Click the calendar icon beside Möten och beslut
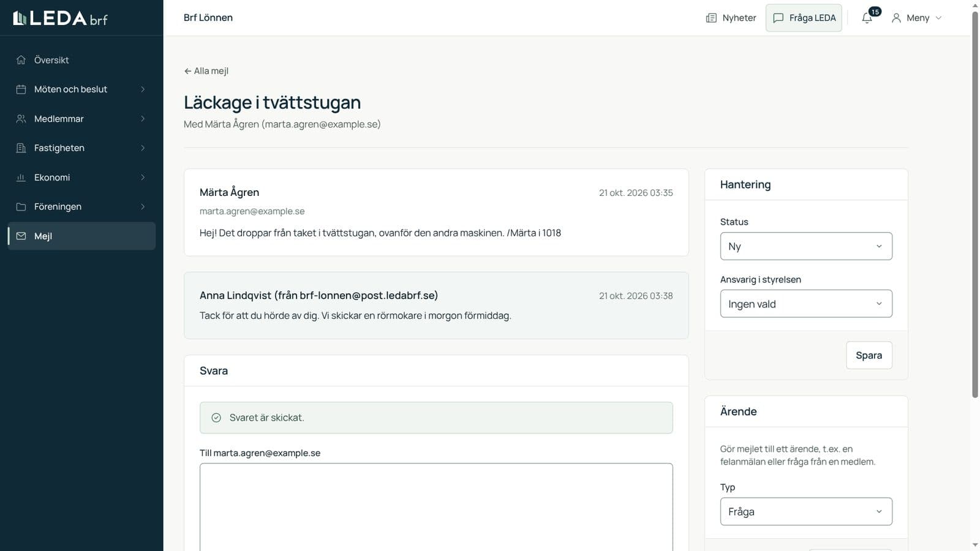 pos(21,89)
